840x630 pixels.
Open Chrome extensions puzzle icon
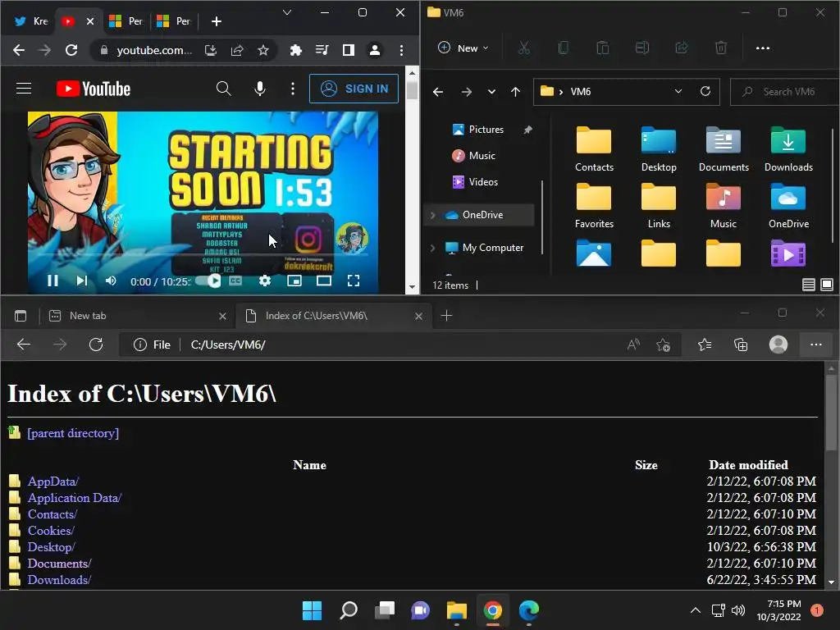295,50
